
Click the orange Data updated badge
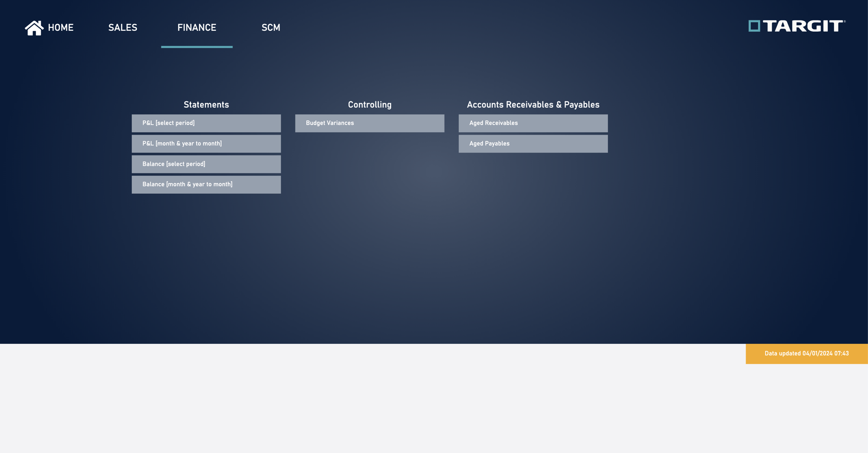coord(806,354)
